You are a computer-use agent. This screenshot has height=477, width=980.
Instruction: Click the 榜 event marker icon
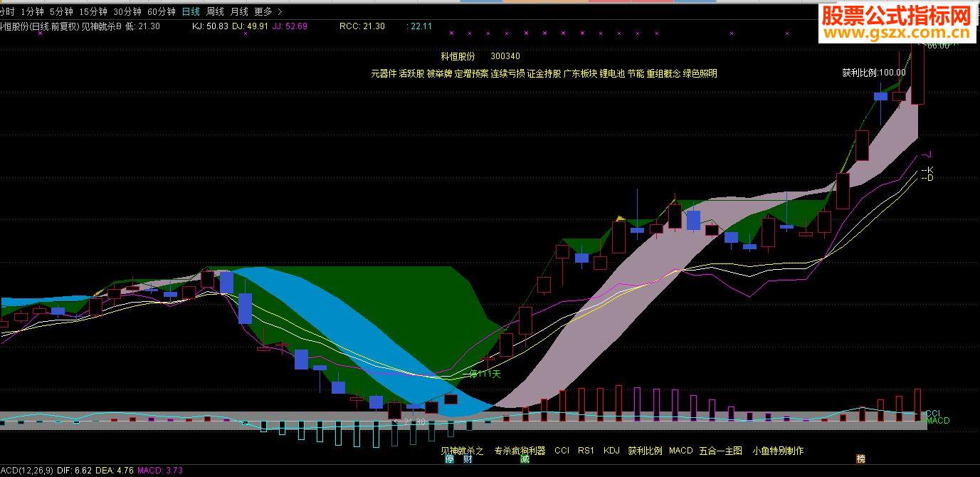coord(861,459)
